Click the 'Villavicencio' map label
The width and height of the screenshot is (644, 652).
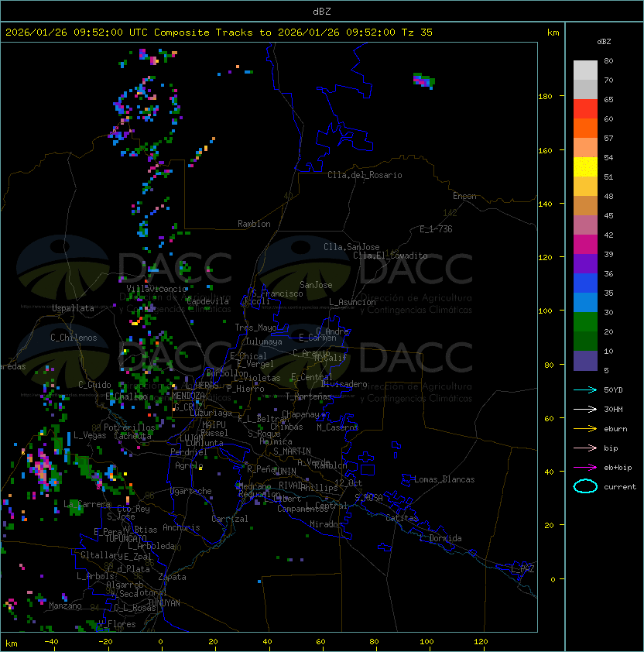[157, 289]
